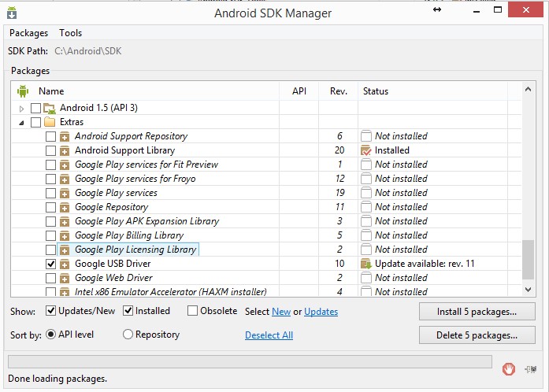The image size is (549, 392).
Task: Click the package icon for Android Support Repository
Action: (65, 136)
